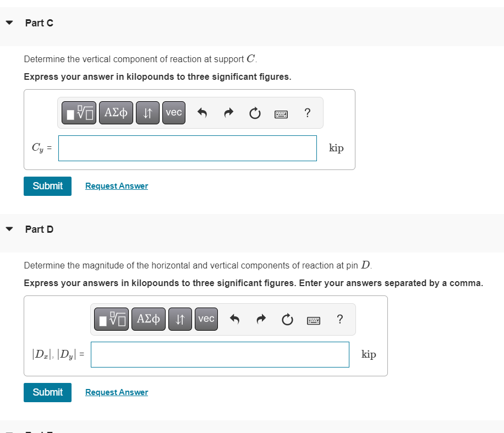The width and height of the screenshot is (504, 433).
Task: Open Greek symbols palette in Part D
Action: click(149, 319)
